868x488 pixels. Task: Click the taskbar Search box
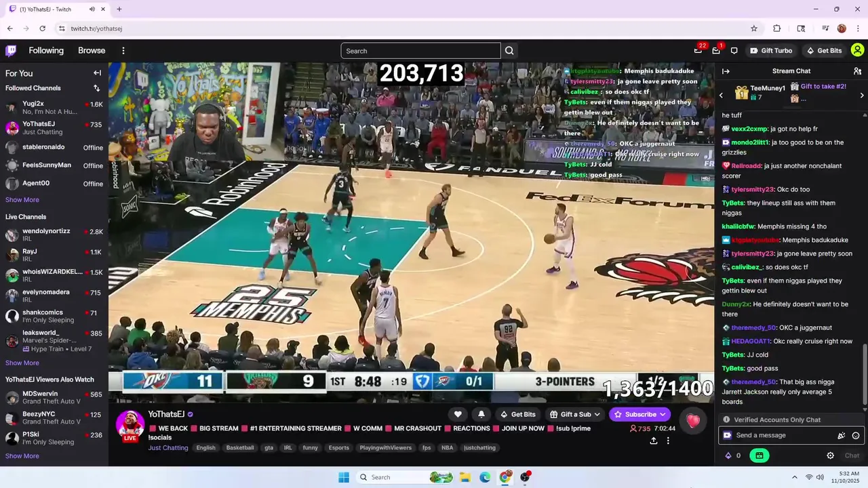pos(405,477)
